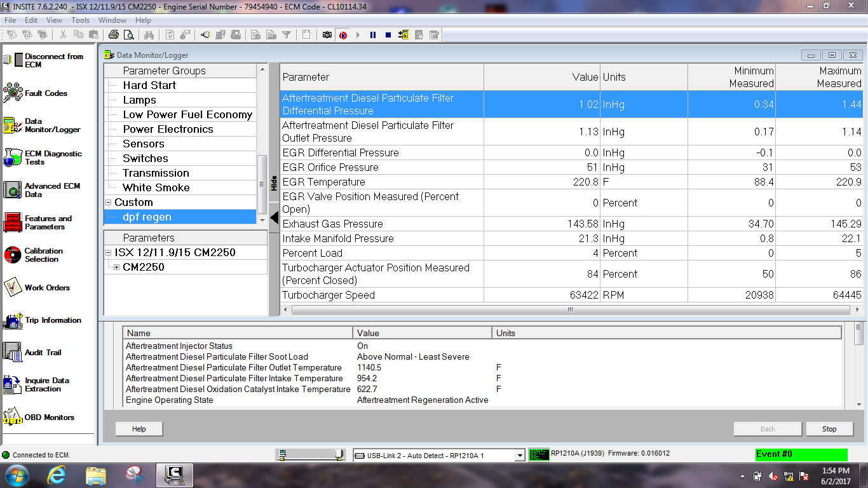Image resolution: width=868 pixels, height=488 pixels.
Task: Open Work Orders icon
Action: click(13, 288)
